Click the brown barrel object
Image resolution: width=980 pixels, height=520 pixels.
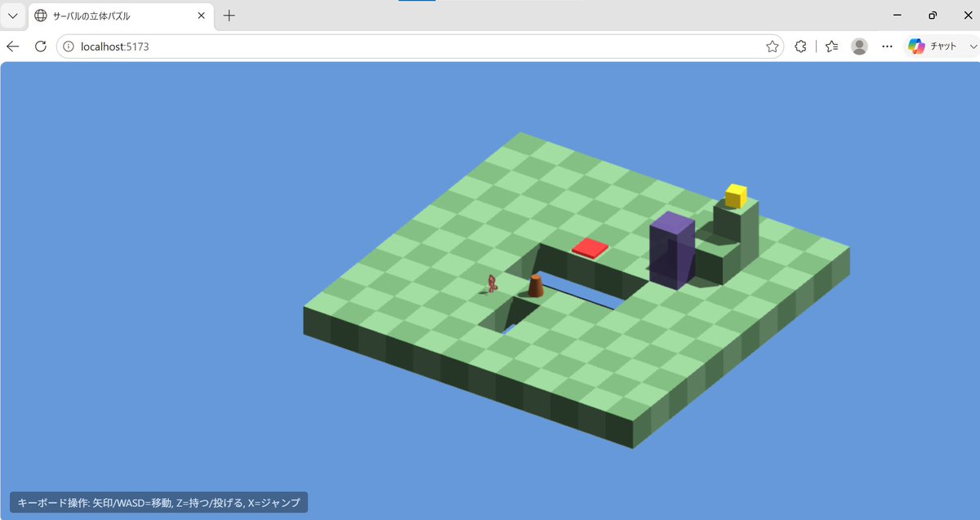(x=536, y=286)
